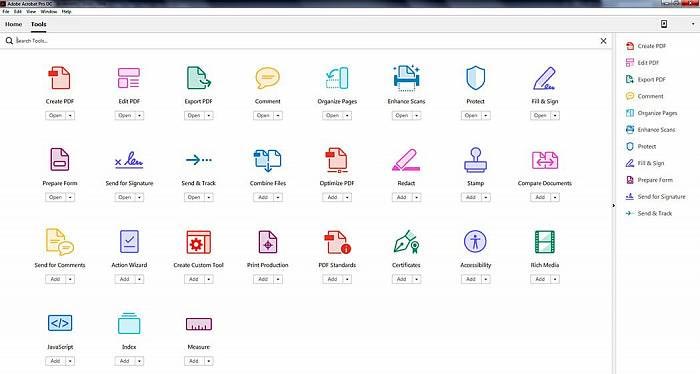Open Create PDF shortcut in right pane
Screen dimensions: 700x374
tap(646, 46)
